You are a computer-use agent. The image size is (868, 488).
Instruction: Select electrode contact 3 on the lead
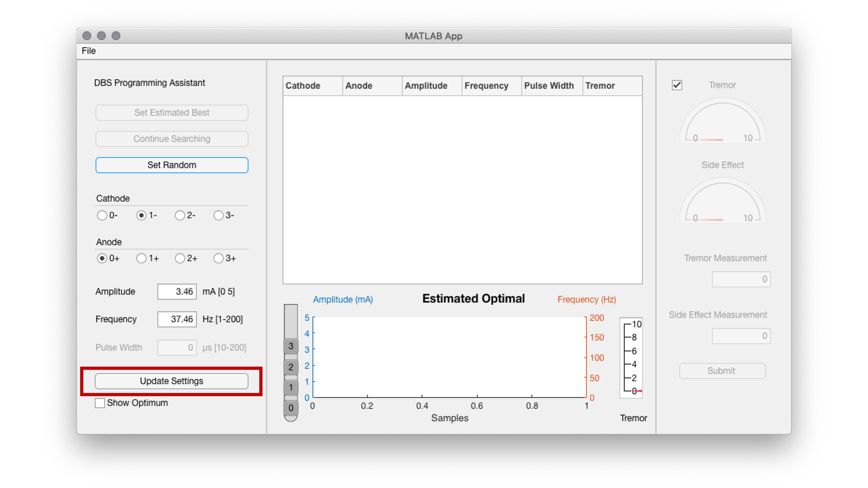(x=291, y=346)
